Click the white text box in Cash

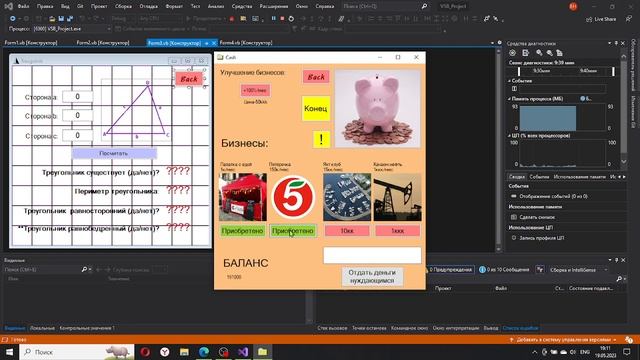click(x=372, y=256)
